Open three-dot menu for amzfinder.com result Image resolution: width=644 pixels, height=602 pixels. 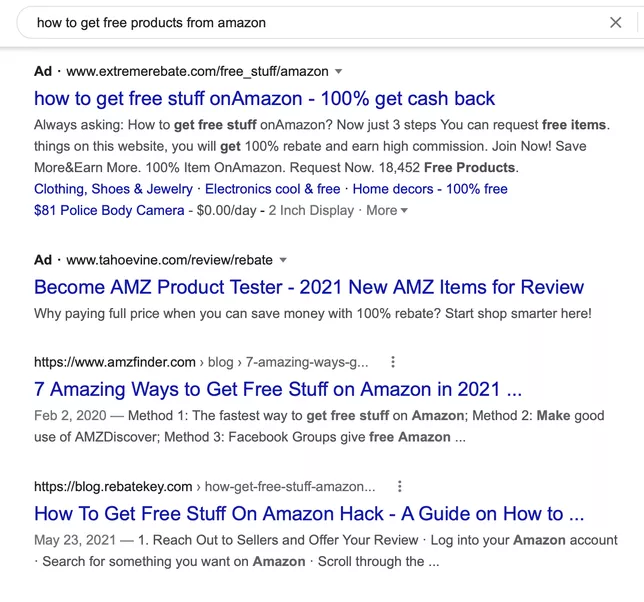pyautogui.click(x=393, y=362)
